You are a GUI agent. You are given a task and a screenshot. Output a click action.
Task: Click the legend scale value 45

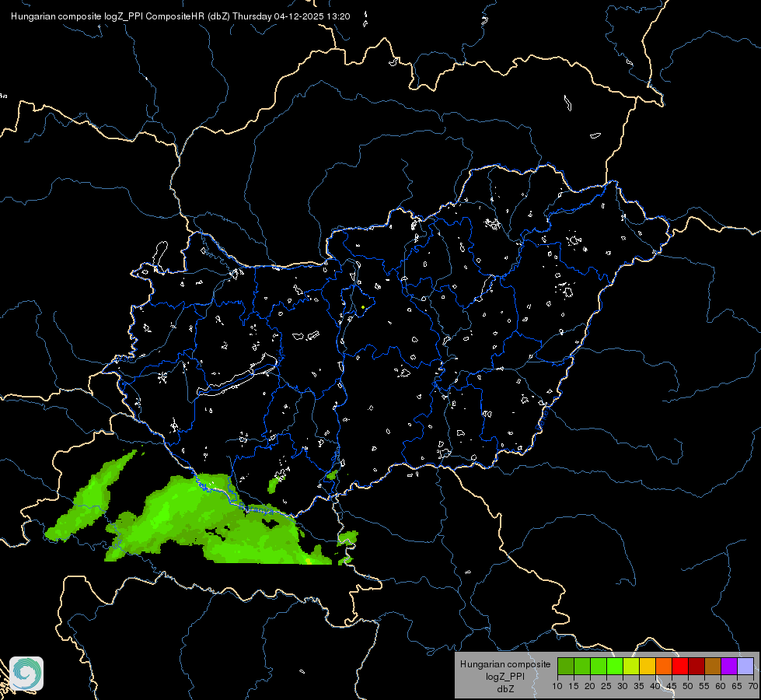point(671,687)
